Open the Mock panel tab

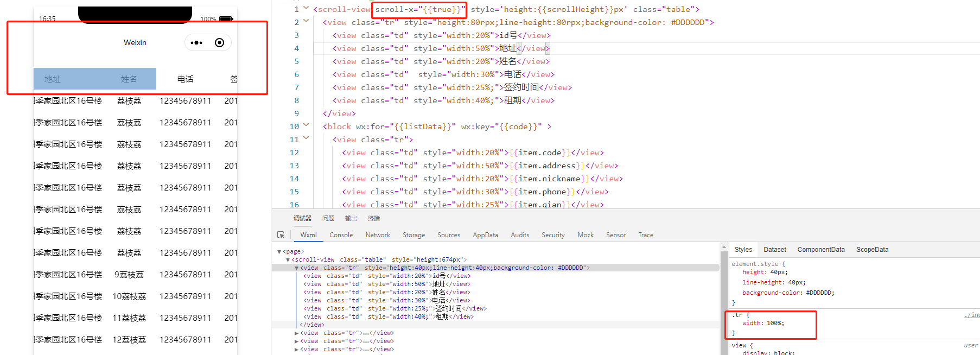[586, 235]
